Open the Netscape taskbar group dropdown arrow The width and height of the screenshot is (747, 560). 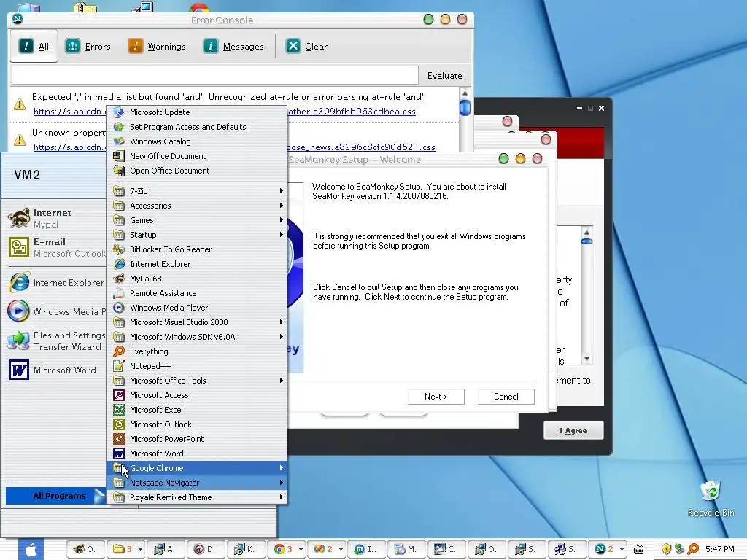(622, 550)
